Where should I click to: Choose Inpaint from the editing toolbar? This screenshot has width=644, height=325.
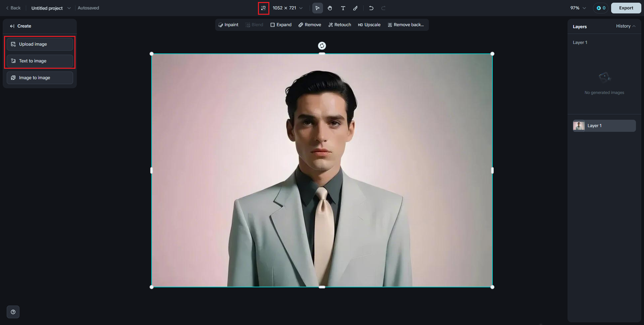228,25
